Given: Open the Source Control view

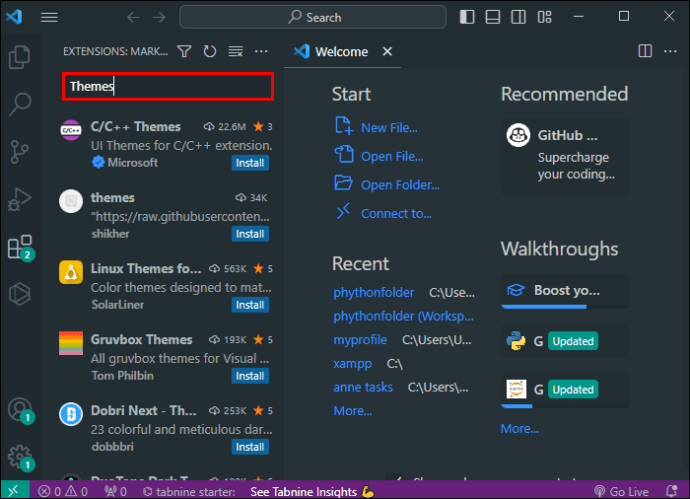Looking at the screenshot, I should pyautogui.click(x=20, y=152).
